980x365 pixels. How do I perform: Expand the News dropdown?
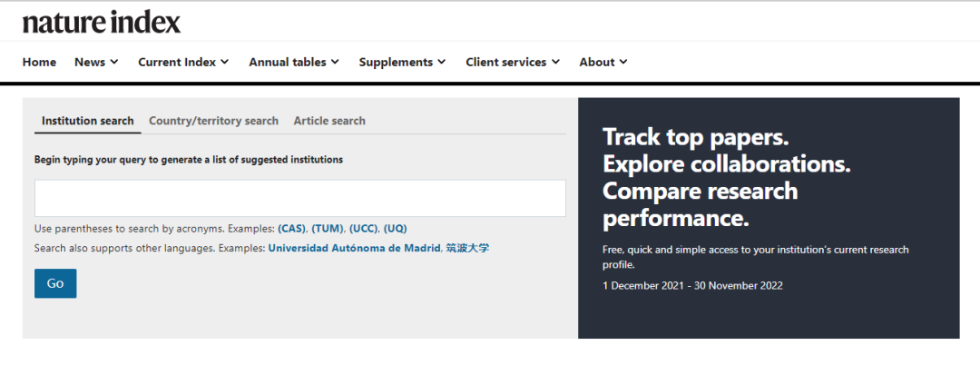click(96, 62)
